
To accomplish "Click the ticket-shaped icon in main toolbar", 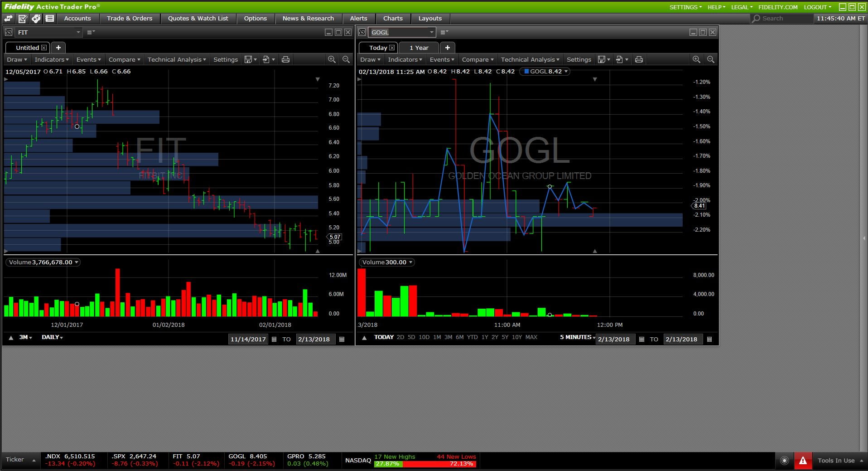I will [36, 19].
